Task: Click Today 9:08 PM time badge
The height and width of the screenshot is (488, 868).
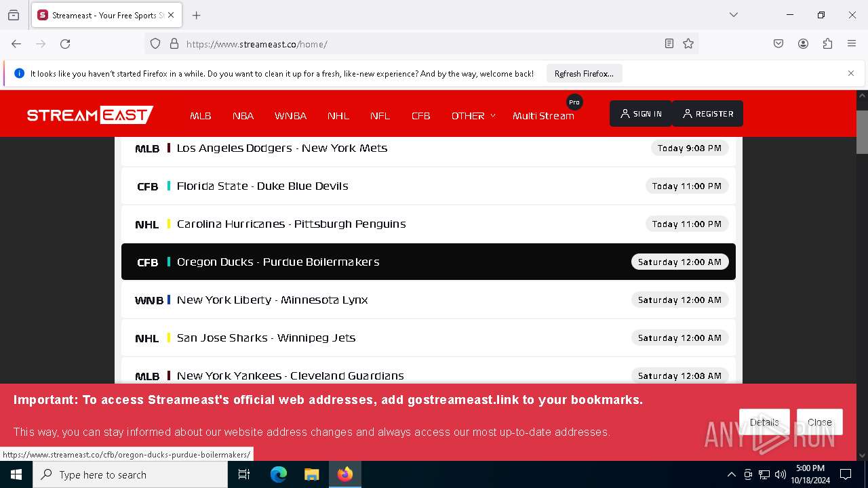Action: (690, 148)
